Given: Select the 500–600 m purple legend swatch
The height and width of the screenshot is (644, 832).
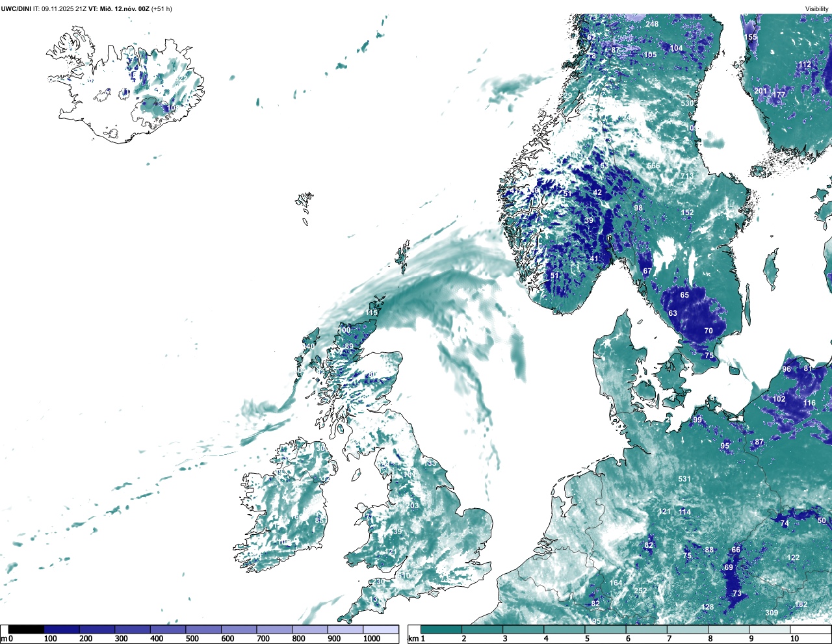Looking at the screenshot, I should pos(203,629).
